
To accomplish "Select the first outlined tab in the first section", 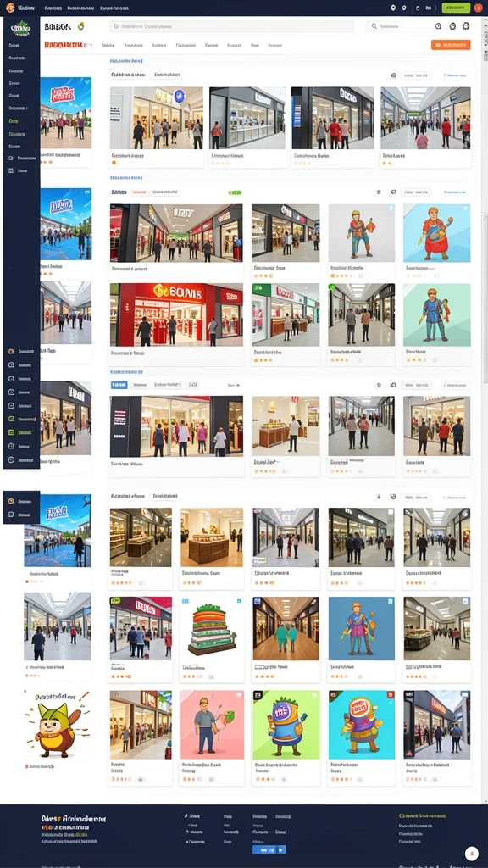I will point(129,75).
